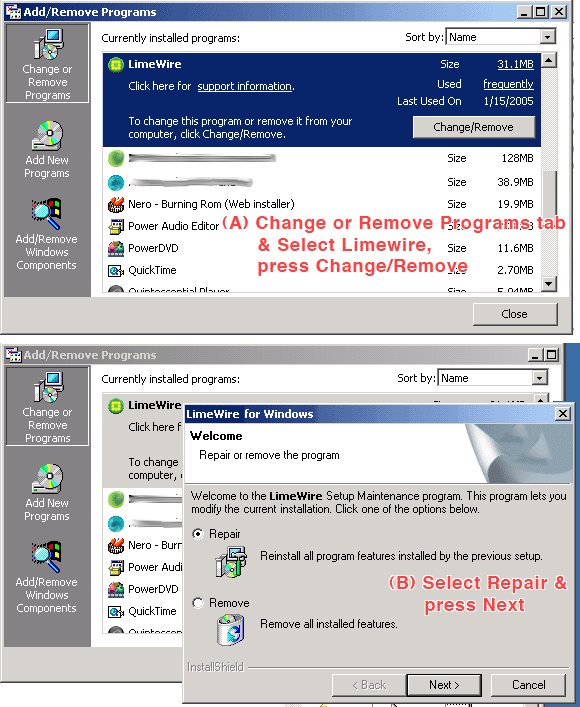580x707 pixels.
Task: Expand the Sort by Name dropdown in upper window
Action: coord(548,37)
